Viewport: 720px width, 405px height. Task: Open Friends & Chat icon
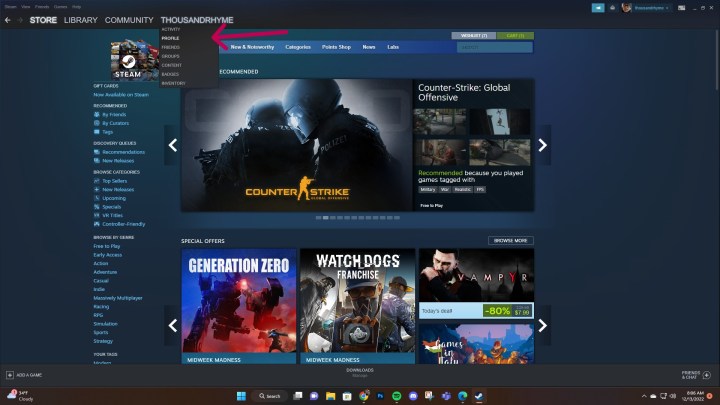point(707,375)
